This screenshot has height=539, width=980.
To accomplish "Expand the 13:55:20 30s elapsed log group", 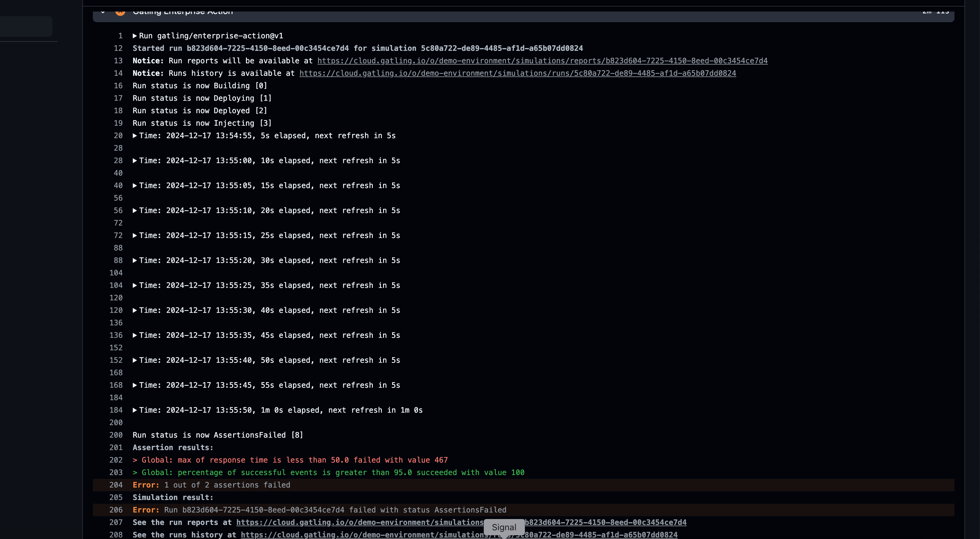I will tap(135, 260).
